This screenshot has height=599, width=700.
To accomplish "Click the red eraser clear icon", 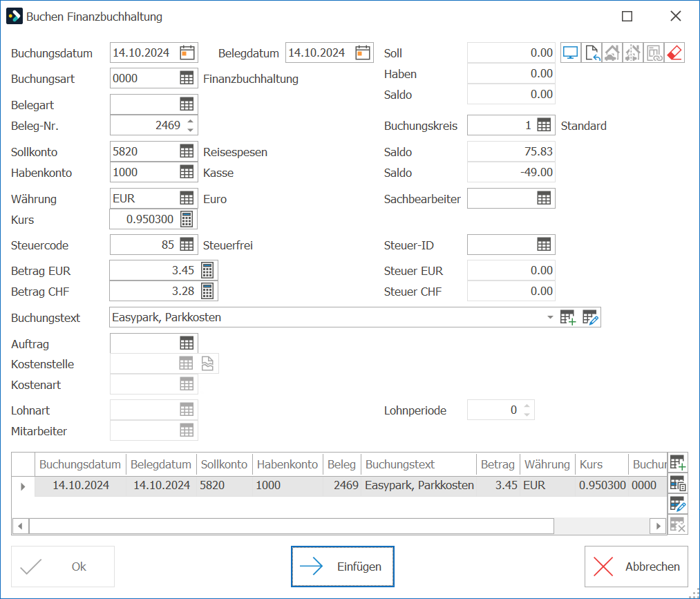I will point(674,53).
